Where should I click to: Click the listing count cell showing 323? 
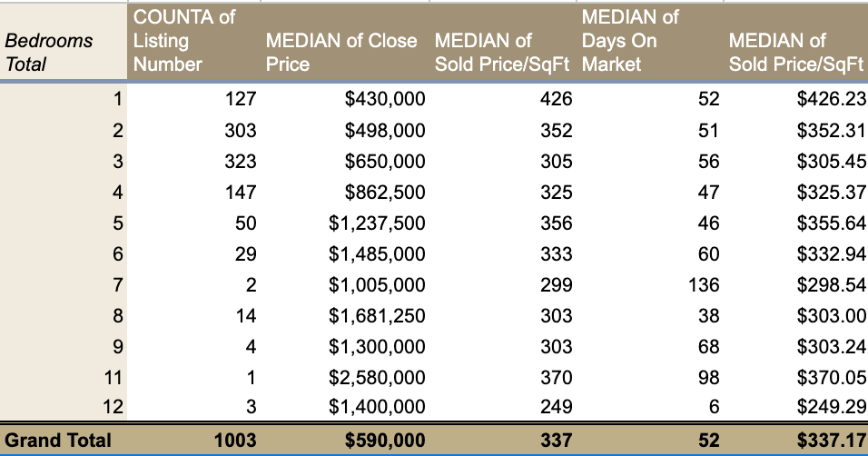240,162
